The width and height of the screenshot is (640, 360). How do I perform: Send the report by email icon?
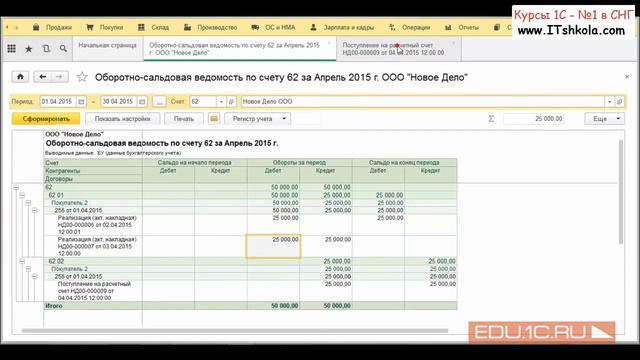[214, 119]
